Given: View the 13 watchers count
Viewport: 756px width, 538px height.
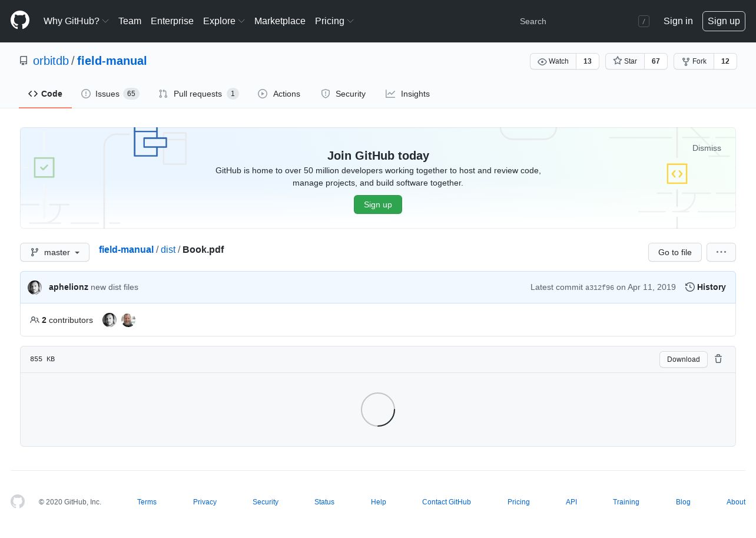Looking at the screenshot, I should point(587,61).
